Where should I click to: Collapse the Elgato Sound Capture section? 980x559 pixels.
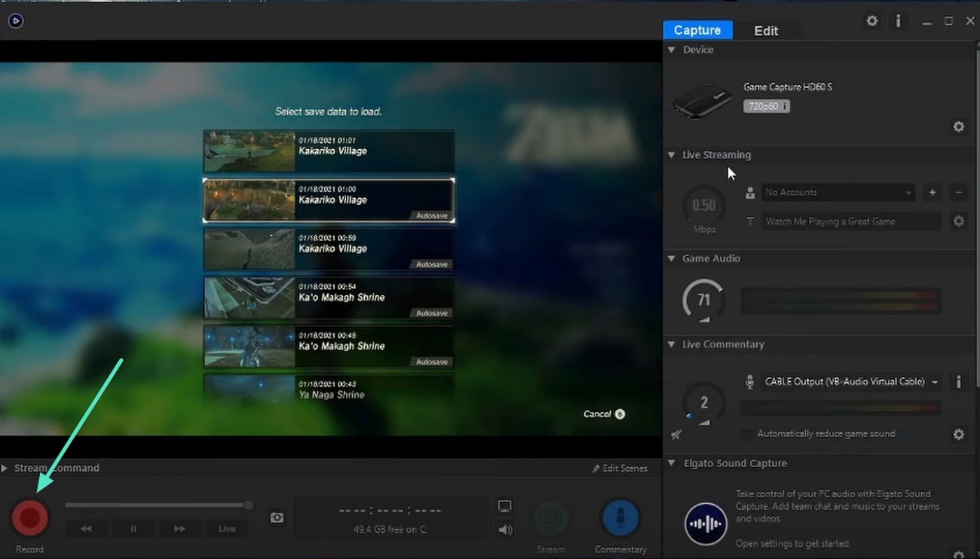(x=671, y=463)
